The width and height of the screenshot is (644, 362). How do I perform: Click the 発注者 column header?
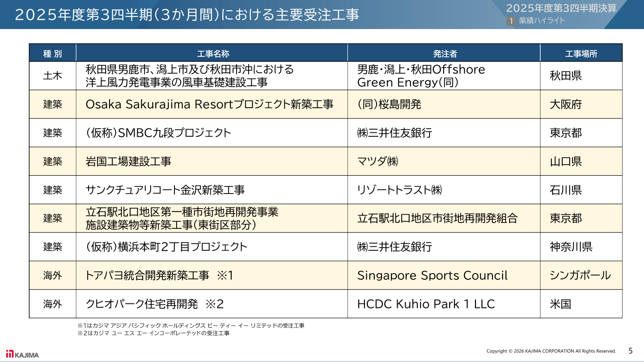click(444, 54)
